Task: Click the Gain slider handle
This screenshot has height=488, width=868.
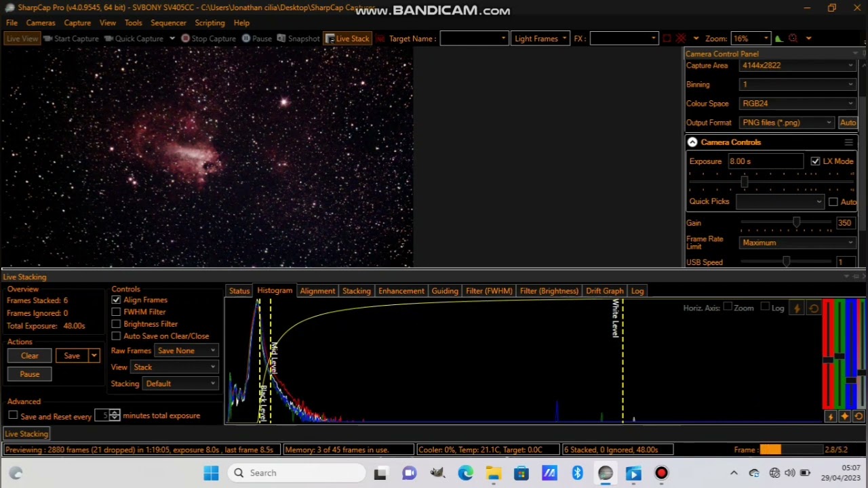Action: click(x=796, y=223)
